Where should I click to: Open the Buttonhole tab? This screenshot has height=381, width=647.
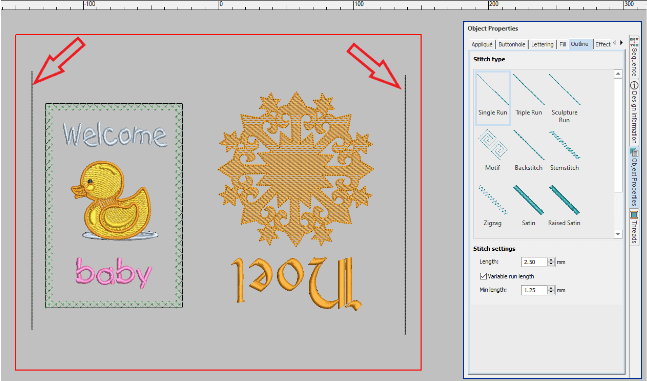pos(512,44)
